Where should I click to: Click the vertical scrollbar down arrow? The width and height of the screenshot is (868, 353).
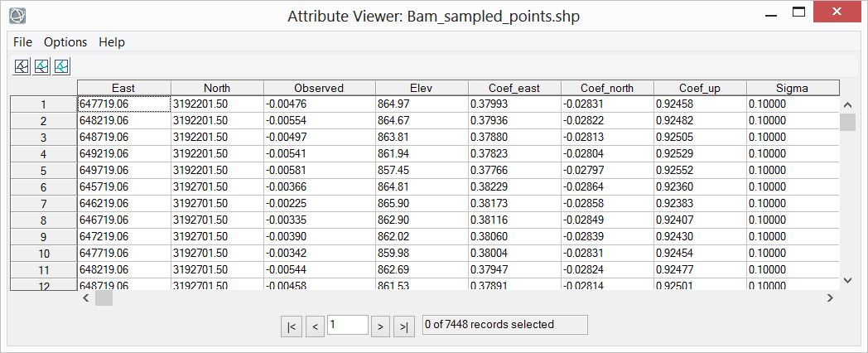[847, 281]
